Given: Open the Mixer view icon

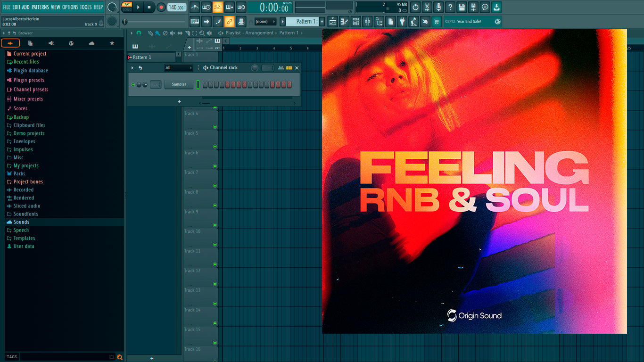Looking at the screenshot, I should point(367,21).
